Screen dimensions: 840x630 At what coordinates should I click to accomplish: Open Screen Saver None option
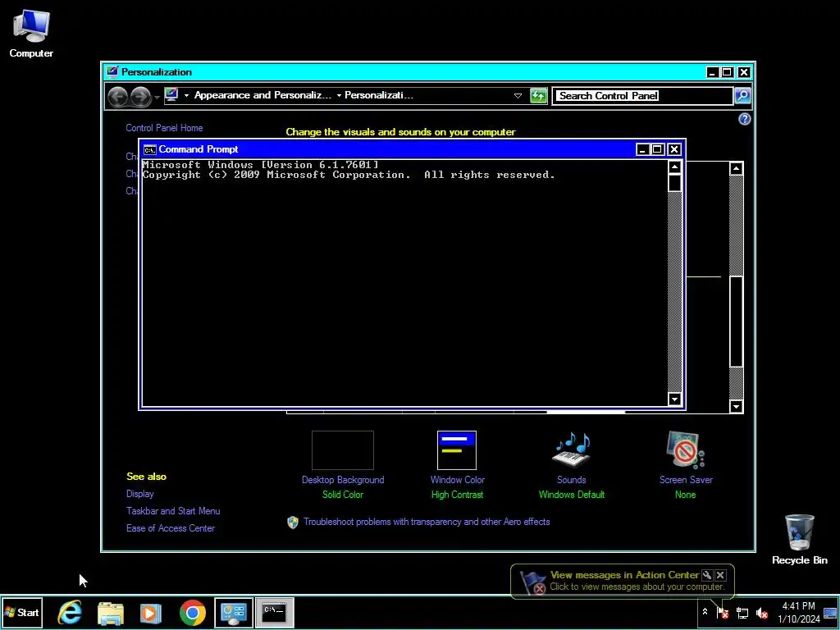pyautogui.click(x=686, y=465)
